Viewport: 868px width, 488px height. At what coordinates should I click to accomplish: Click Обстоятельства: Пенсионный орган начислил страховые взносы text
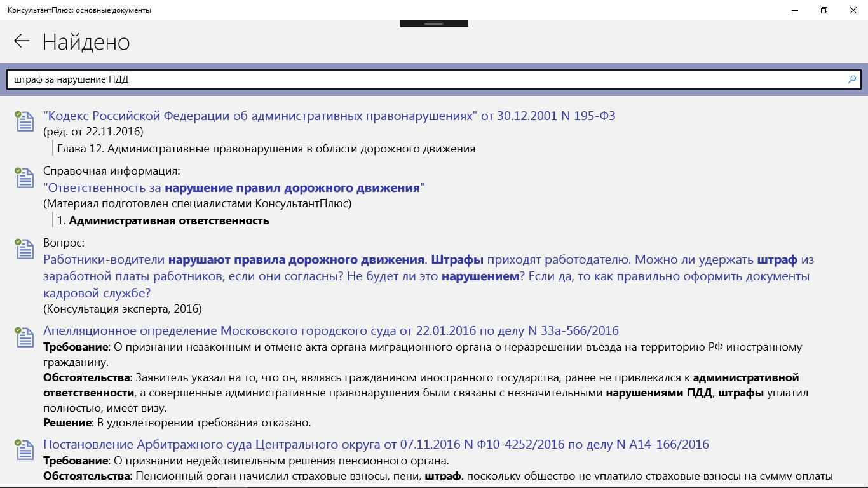[438, 477]
